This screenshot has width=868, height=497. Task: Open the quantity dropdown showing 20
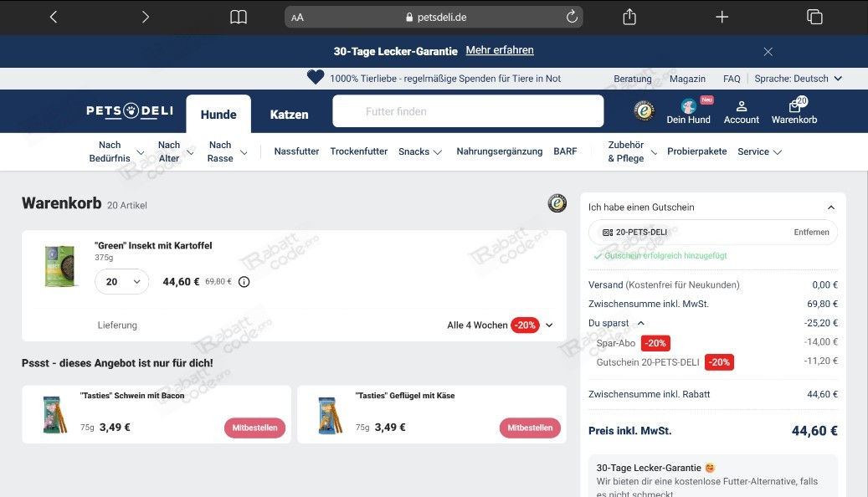pyautogui.click(x=121, y=282)
